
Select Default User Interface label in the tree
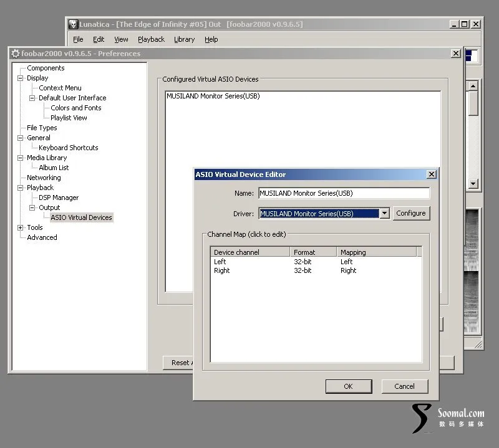click(x=72, y=98)
